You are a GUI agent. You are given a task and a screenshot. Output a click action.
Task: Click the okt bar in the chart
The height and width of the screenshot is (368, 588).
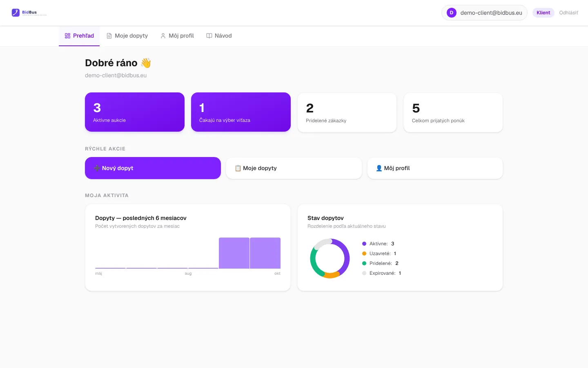coord(265,253)
